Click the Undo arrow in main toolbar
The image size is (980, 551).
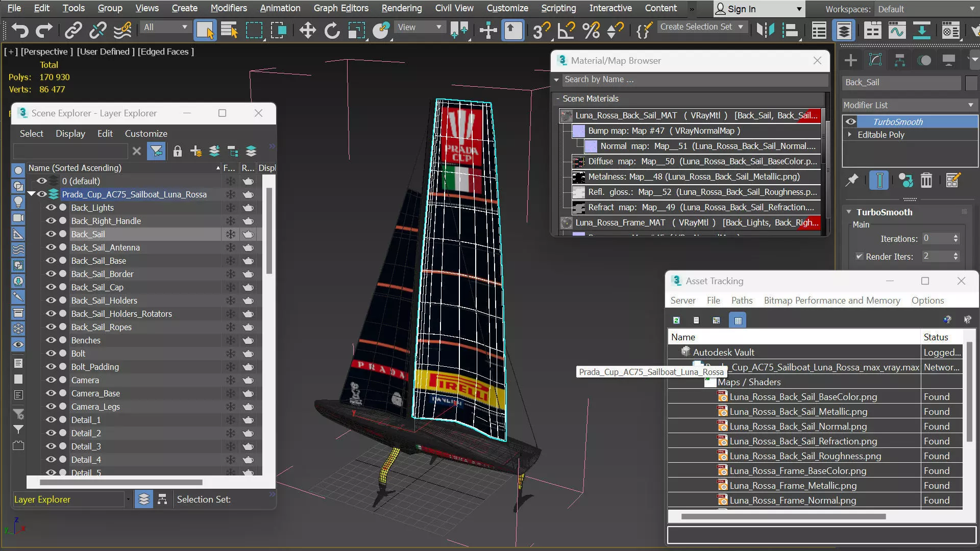pos(20,31)
